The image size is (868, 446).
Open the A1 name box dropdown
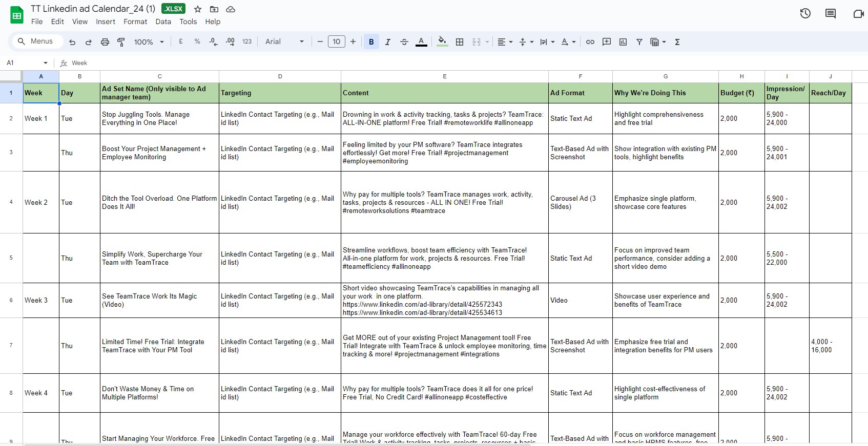coord(46,63)
